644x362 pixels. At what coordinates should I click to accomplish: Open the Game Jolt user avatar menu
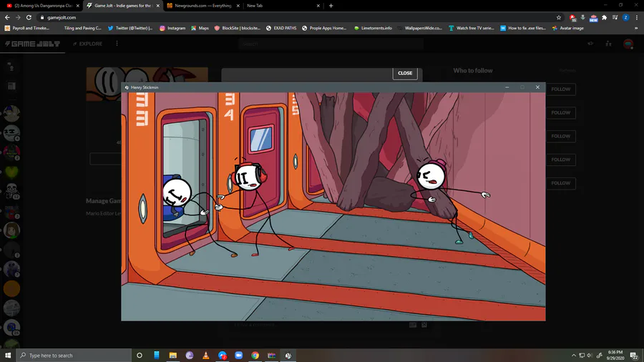628,44
